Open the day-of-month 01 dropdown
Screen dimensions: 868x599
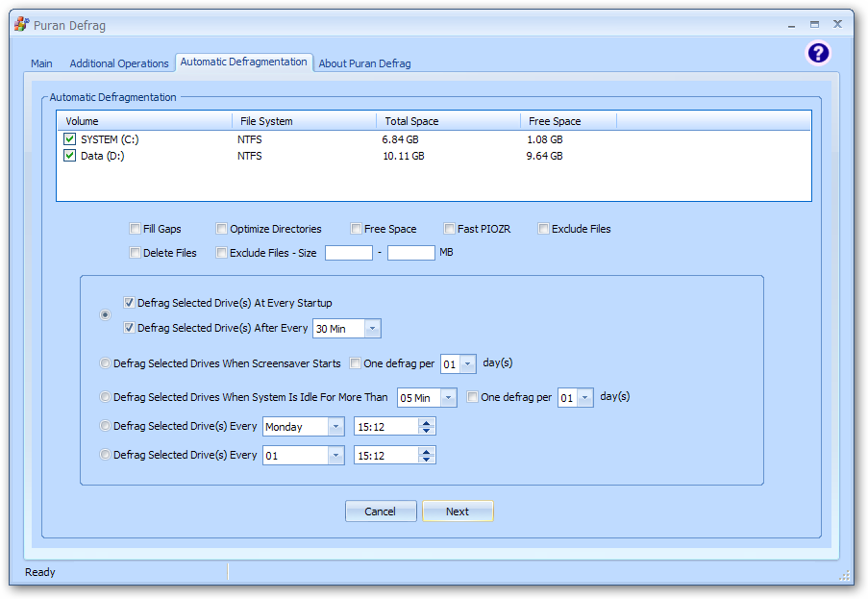pos(335,455)
